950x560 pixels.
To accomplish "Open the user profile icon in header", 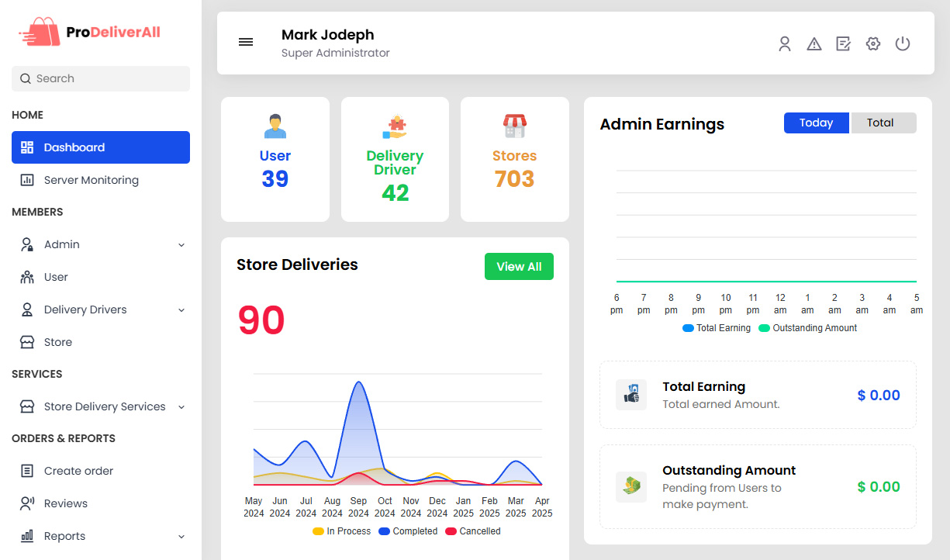I will pyautogui.click(x=785, y=44).
